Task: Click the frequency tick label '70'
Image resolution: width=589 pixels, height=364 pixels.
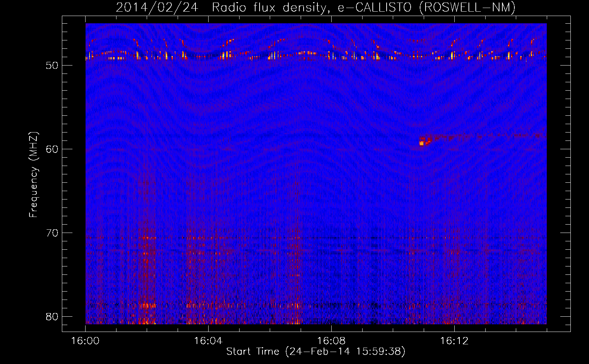Action: (x=52, y=233)
